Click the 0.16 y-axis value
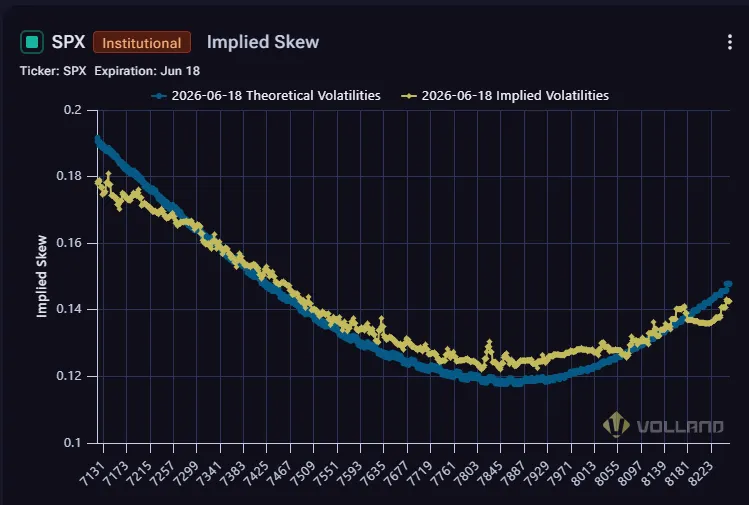The image size is (749, 505). point(69,243)
